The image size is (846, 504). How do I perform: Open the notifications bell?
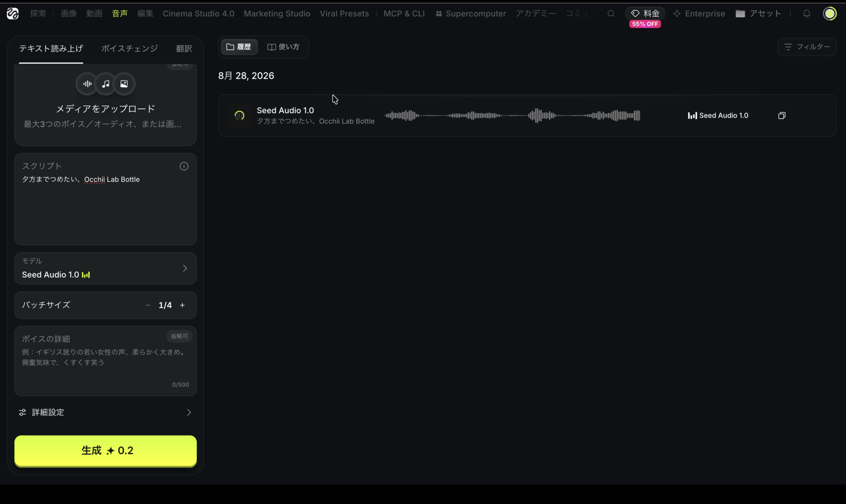806,14
